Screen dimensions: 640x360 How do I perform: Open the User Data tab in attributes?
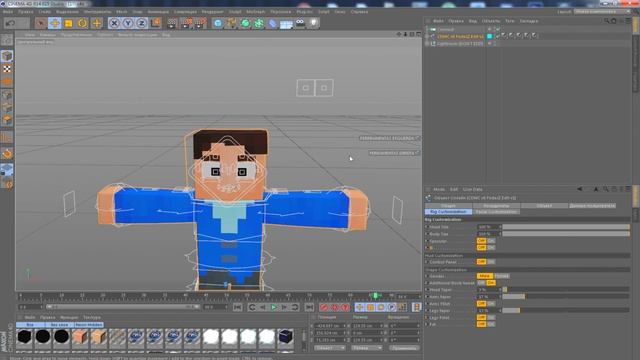(592, 206)
